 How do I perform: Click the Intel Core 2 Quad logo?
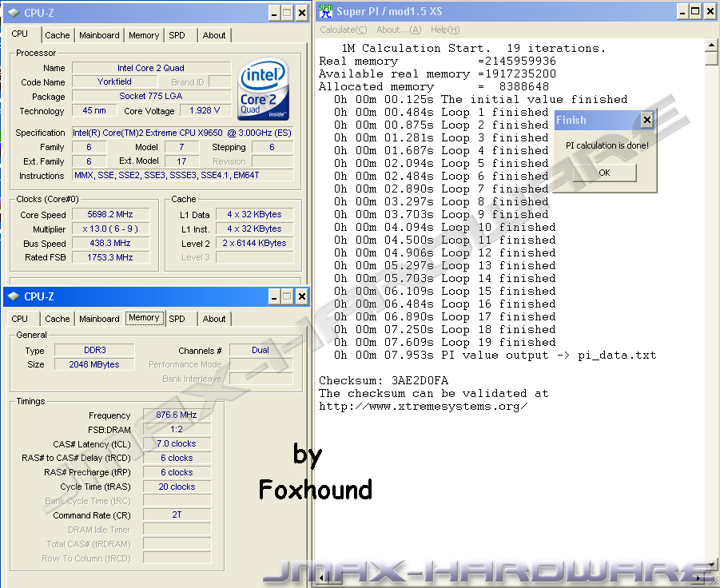263,89
